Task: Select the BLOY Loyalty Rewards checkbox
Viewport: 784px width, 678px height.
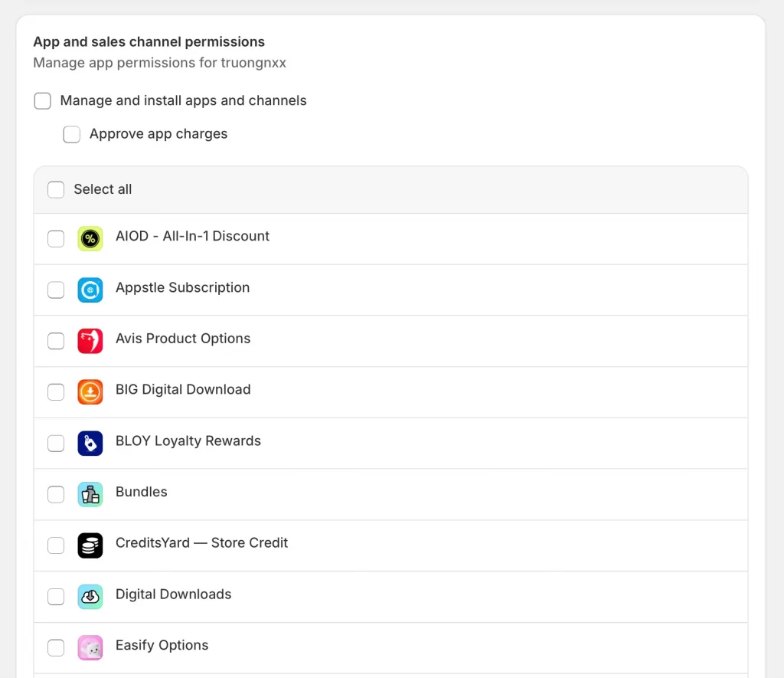Action: coord(55,443)
